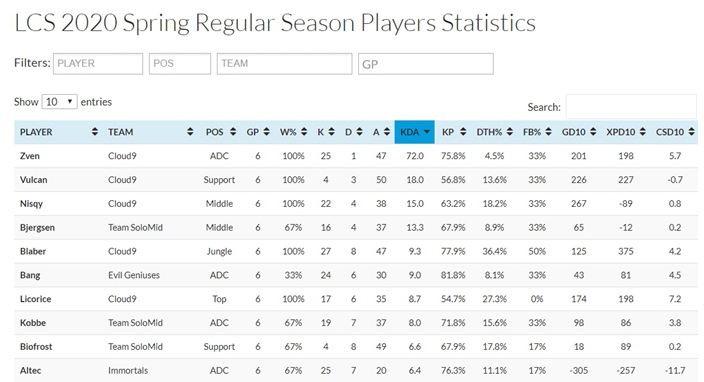
Task: Toggle KDA descending sort arrow
Action: pyautogui.click(x=427, y=132)
